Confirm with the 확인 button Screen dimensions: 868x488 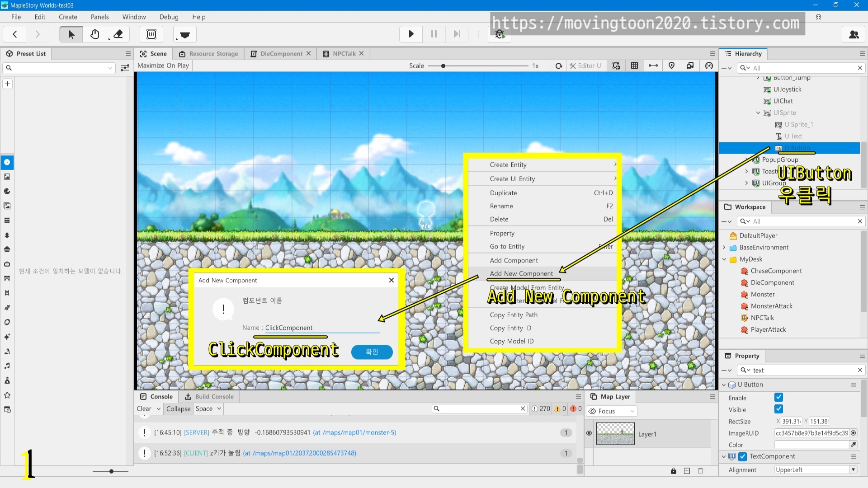[x=372, y=352]
